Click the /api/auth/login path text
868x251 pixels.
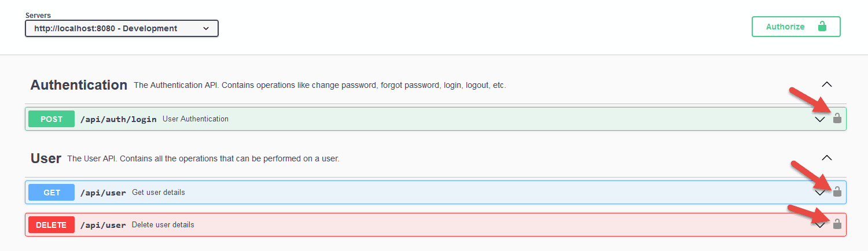[119, 119]
